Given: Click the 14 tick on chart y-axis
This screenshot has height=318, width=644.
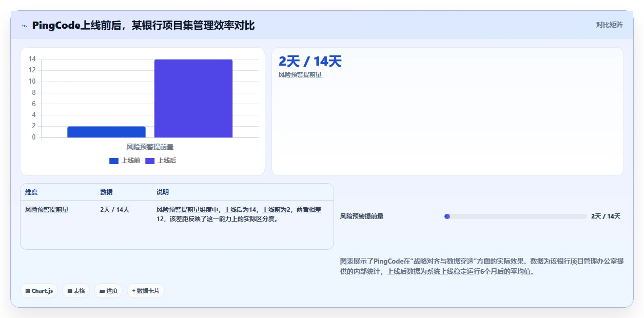Looking at the screenshot, I should coord(32,59).
